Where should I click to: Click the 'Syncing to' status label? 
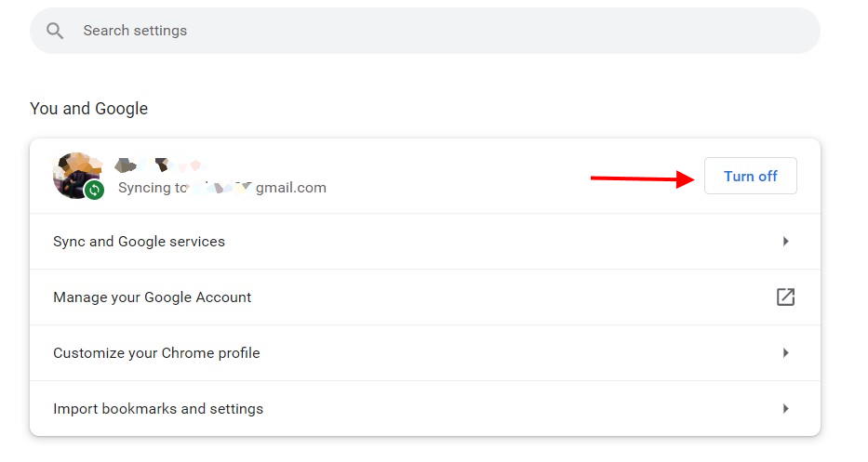(x=153, y=188)
